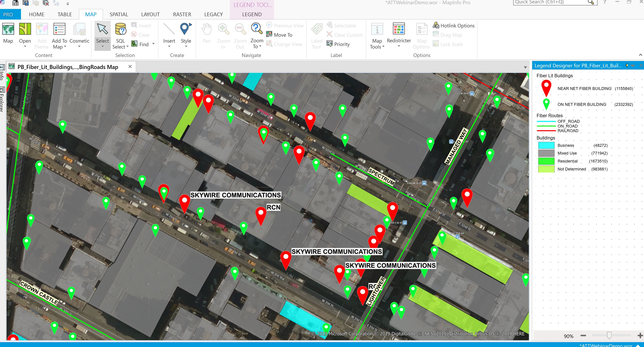Open the Map Tools menu
Screen dimensions: 644x347
pyautogui.click(x=377, y=36)
